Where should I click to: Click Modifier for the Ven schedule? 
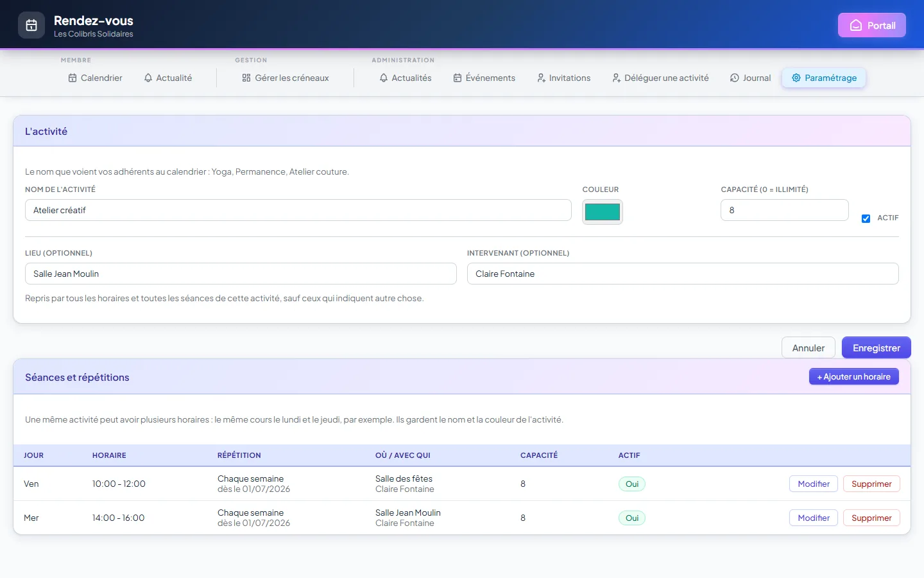(814, 484)
